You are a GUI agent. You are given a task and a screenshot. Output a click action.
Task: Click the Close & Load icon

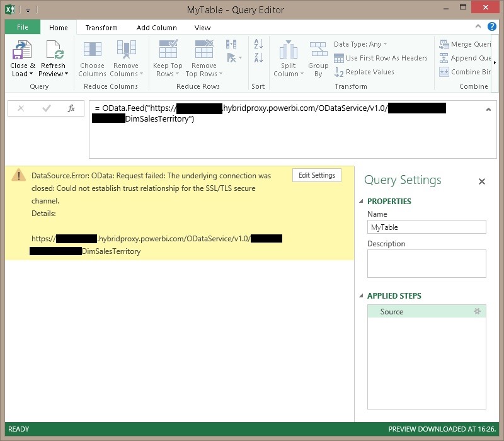click(22, 50)
